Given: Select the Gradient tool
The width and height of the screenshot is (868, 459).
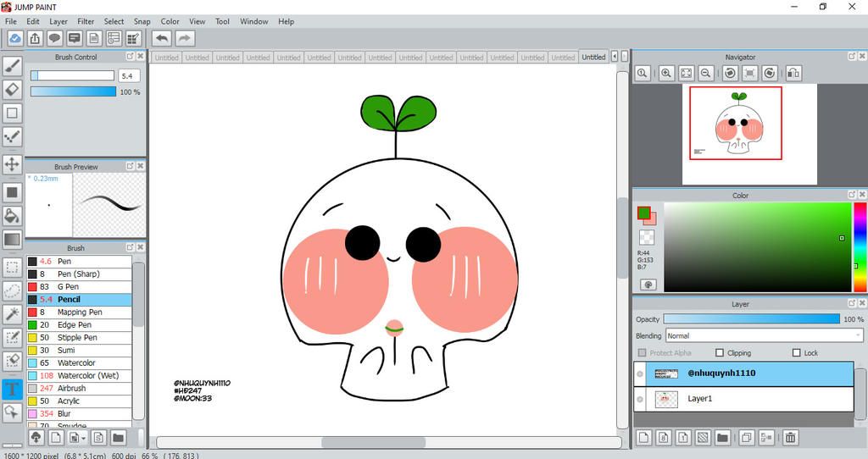Looking at the screenshot, I should (12, 240).
